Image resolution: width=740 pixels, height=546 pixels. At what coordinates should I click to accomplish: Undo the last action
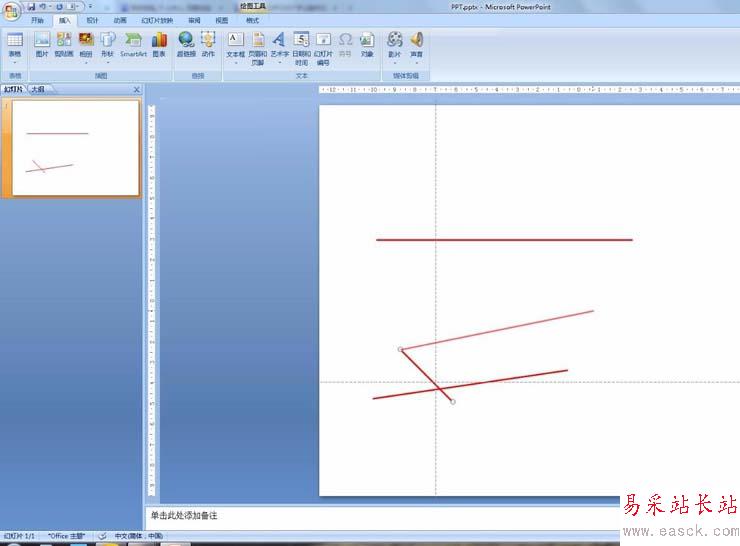[43, 7]
